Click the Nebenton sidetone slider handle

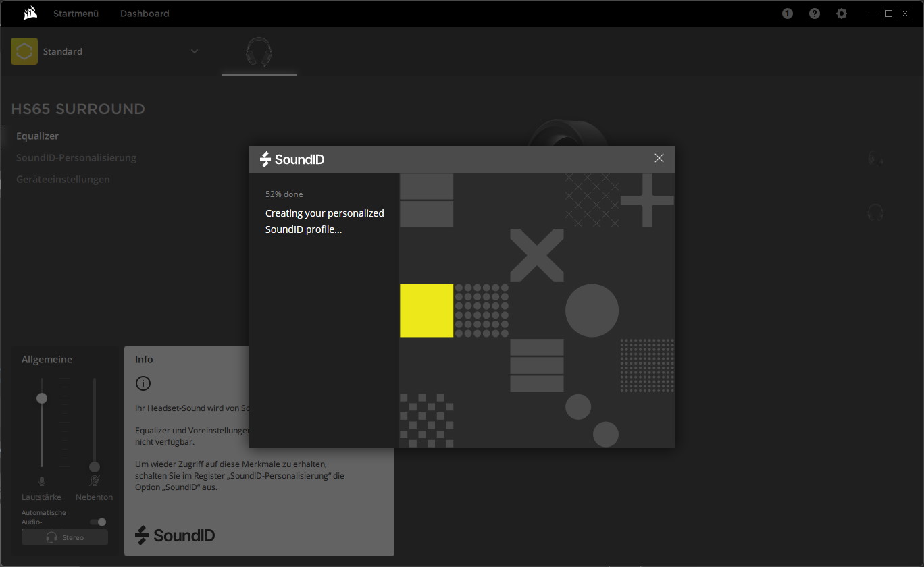[x=95, y=467]
